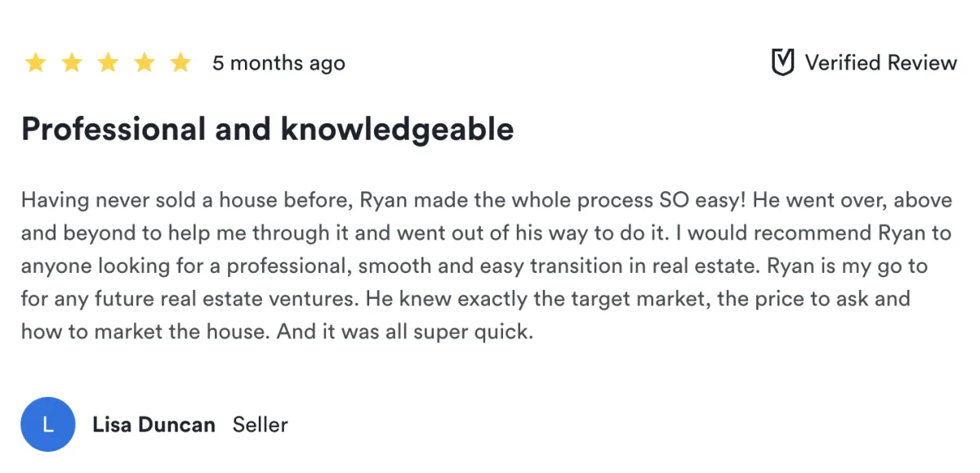Click the "Seller" role label

pyautogui.click(x=260, y=425)
